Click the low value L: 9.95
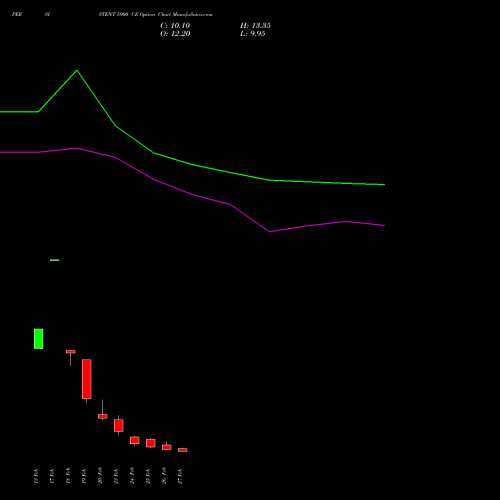This screenshot has width=500, height=500. tap(253, 34)
